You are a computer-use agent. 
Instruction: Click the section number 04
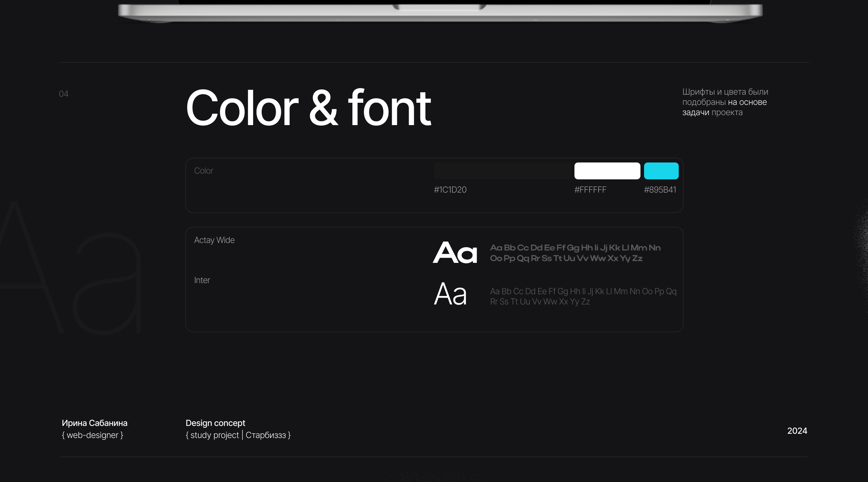(63, 94)
